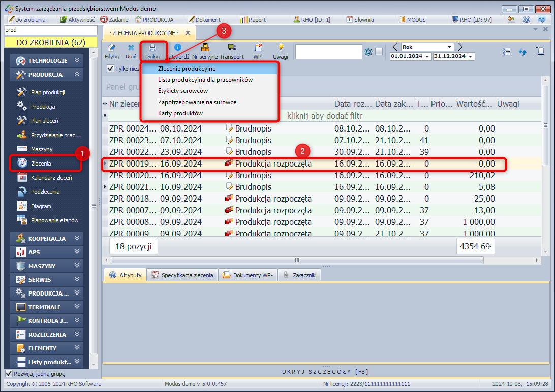
Task: Toggle the Rozwijaj jedną grupę checkbox
Action: pos(9,374)
